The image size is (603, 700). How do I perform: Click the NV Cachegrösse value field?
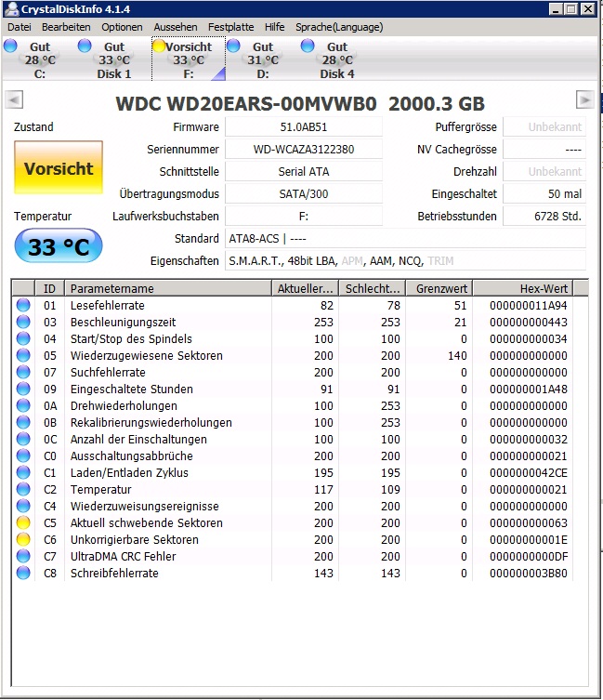544,149
